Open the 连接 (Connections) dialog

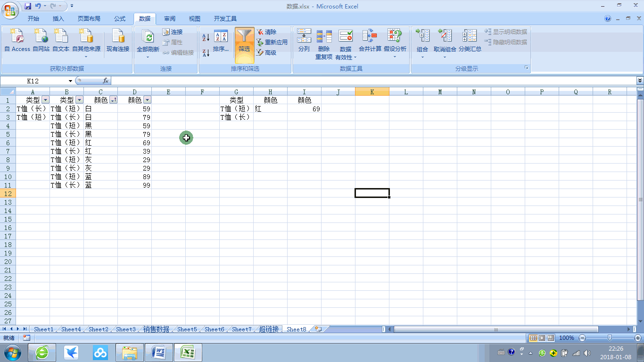pos(173,32)
